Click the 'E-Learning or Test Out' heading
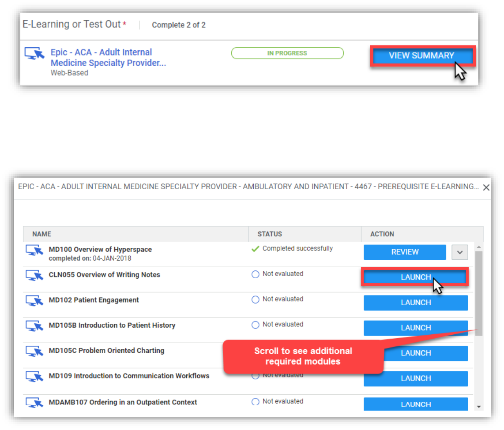This screenshot has height=430, width=504. [71, 24]
